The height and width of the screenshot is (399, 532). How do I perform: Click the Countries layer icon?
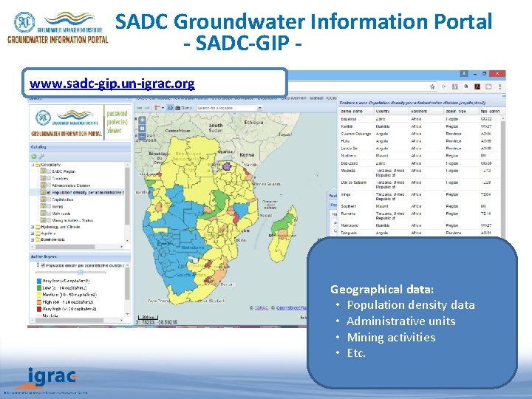pyautogui.click(x=43, y=179)
